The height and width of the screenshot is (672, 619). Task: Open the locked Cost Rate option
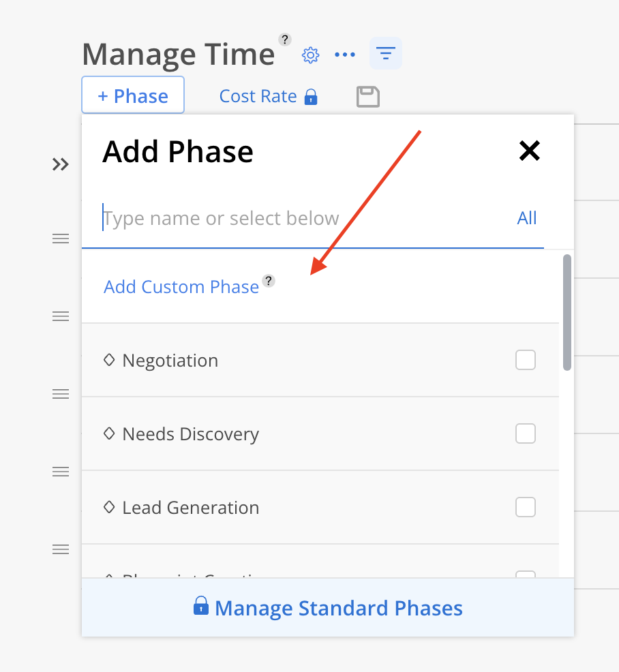coord(269,96)
